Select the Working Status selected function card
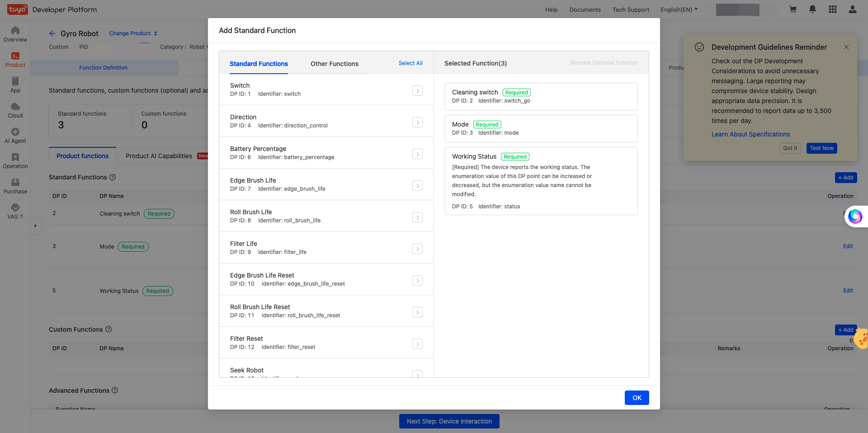 [x=541, y=181]
